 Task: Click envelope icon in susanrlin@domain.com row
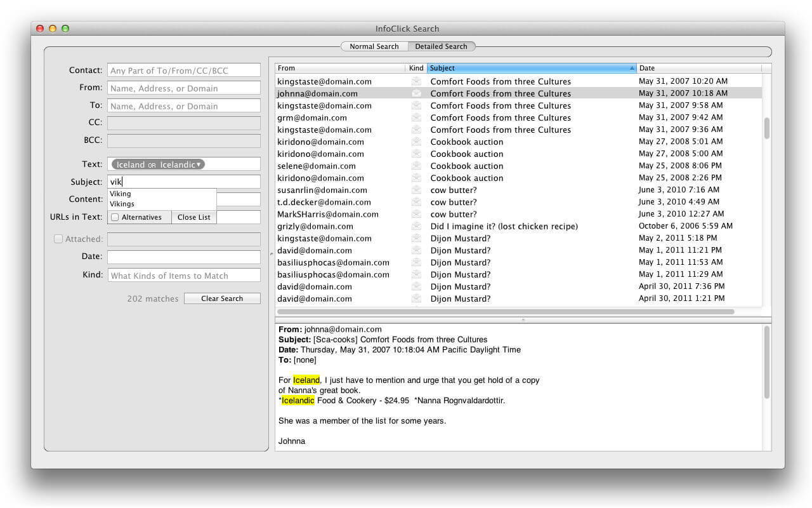click(416, 190)
